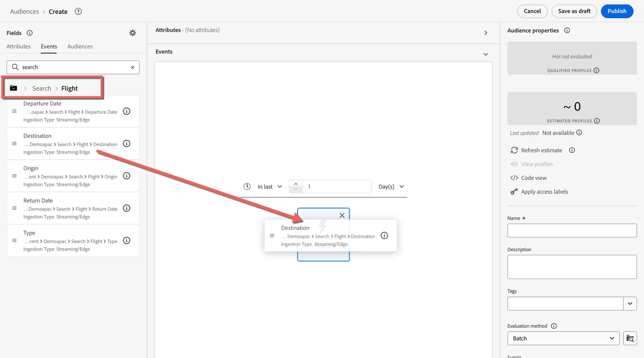Click Last updated info icon
This screenshot has width=644, height=358.
579,133
